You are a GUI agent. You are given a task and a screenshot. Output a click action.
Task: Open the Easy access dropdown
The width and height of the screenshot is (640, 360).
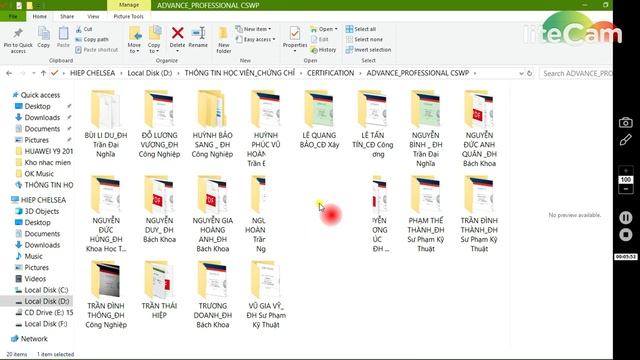pos(255,40)
